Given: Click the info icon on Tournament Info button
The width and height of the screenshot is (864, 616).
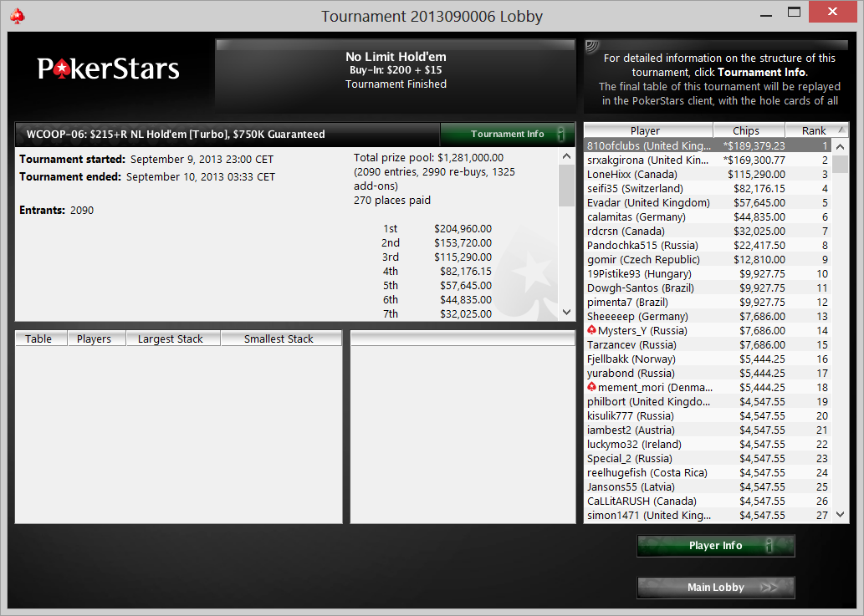Looking at the screenshot, I should pyautogui.click(x=560, y=134).
